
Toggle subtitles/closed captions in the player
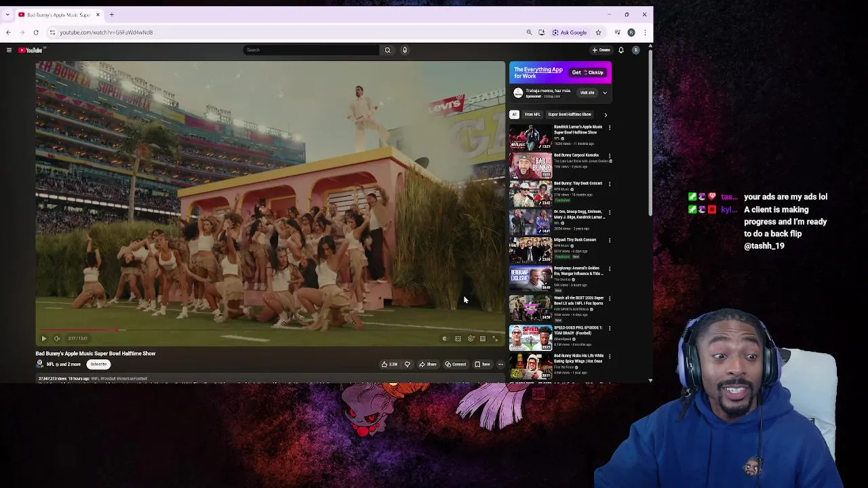(458, 338)
